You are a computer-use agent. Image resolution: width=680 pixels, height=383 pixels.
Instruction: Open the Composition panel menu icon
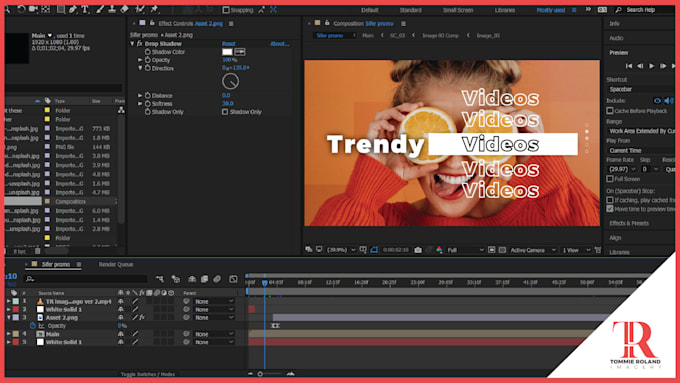(403, 23)
